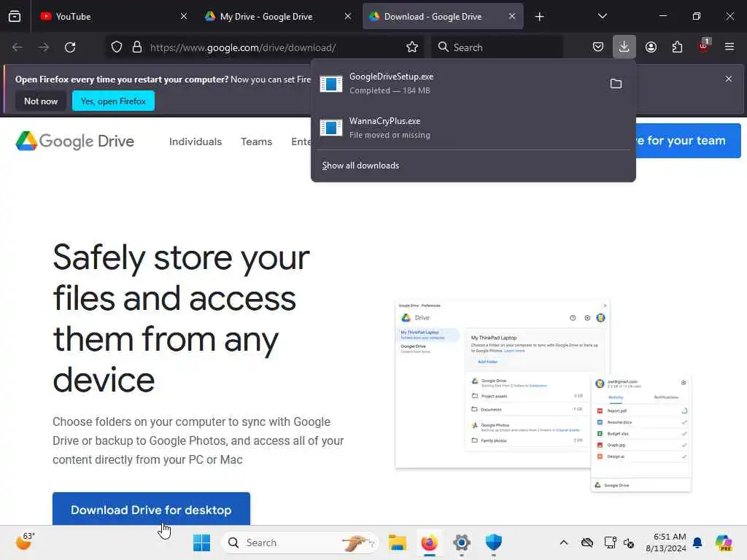Go forward one page
The width and height of the screenshot is (747, 560).
43,47
